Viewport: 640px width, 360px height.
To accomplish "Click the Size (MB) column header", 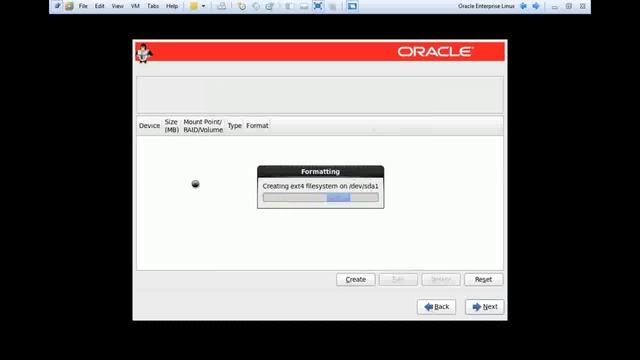I will 171,126.
